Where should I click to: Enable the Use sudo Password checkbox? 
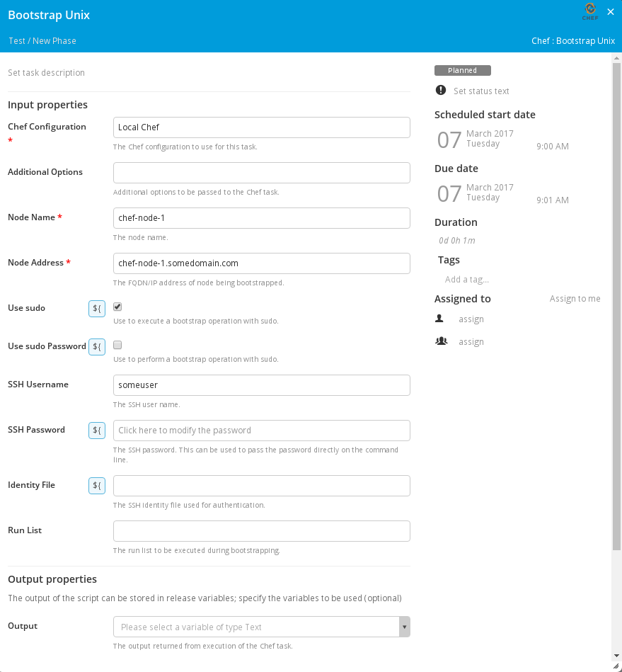(117, 345)
